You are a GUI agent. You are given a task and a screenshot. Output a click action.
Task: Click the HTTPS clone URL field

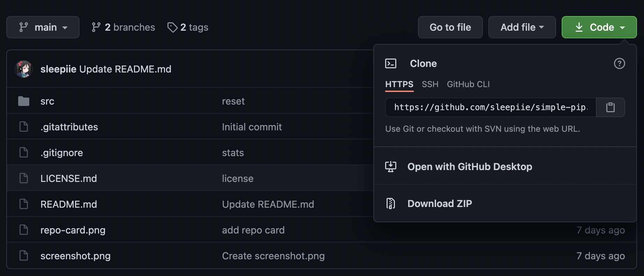(491, 107)
